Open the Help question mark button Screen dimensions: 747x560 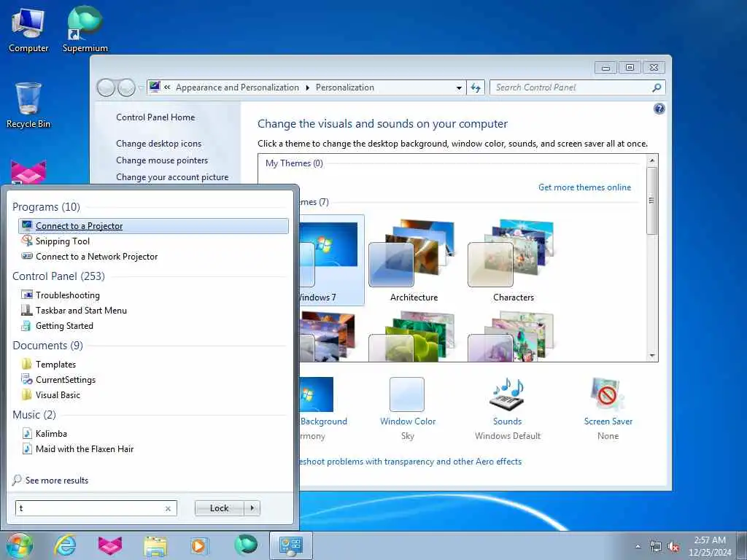pos(659,109)
